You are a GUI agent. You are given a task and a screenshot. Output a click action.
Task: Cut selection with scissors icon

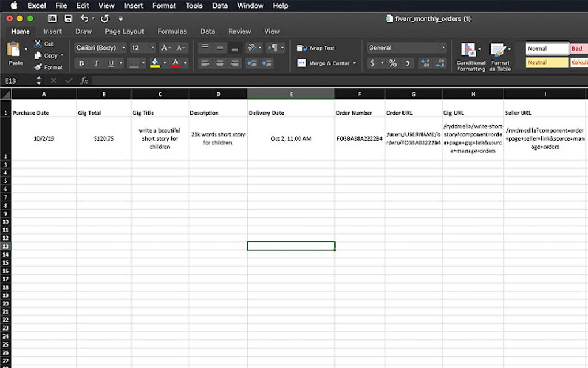[38, 43]
